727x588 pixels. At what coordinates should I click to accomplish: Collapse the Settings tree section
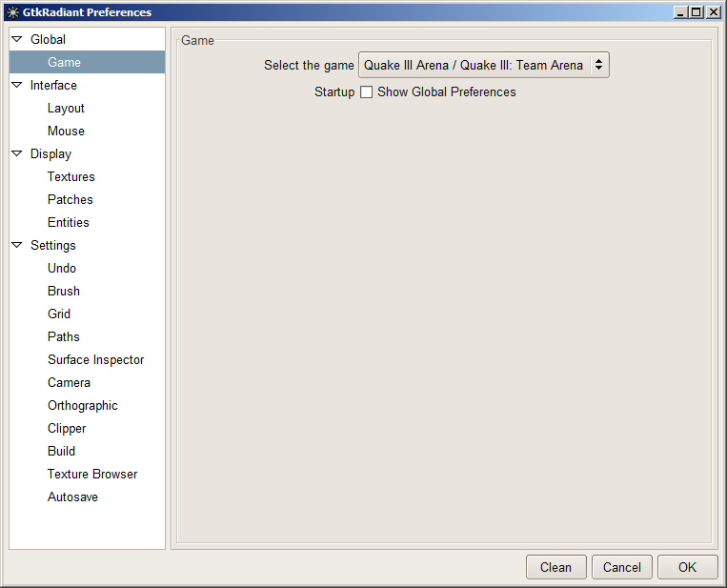coord(17,245)
